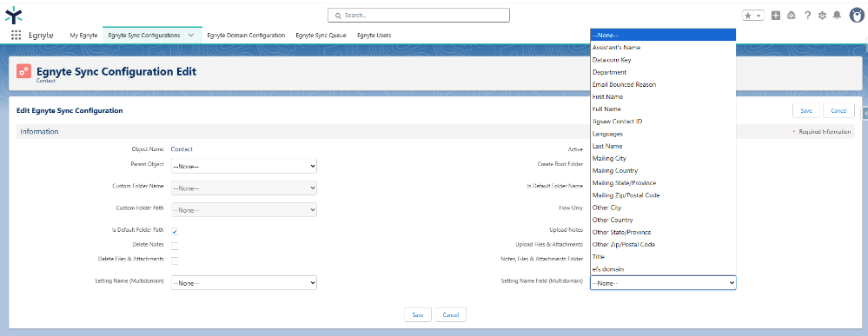Open the Parent Object dropdown
Viewport: 868px width, 336px height.
pyautogui.click(x=244, y=166)
